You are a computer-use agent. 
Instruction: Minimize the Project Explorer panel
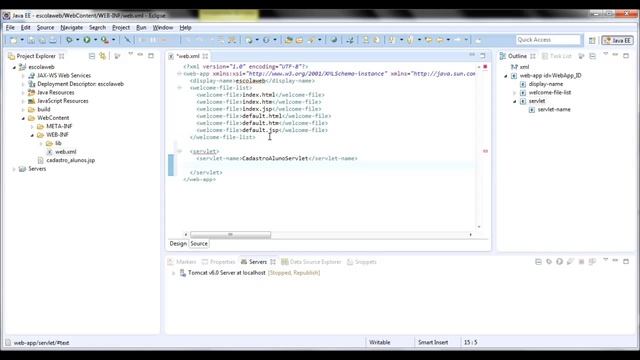(140, 55)
